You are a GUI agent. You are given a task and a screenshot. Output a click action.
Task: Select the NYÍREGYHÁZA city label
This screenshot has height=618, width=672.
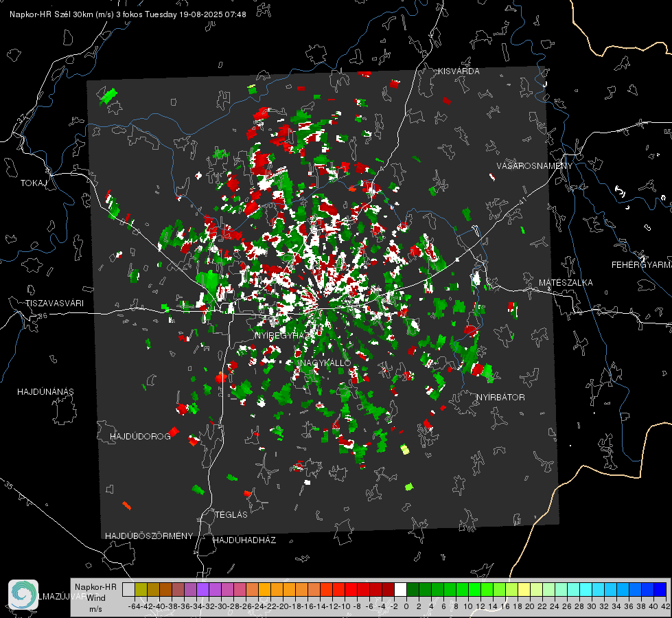point(282,336)
